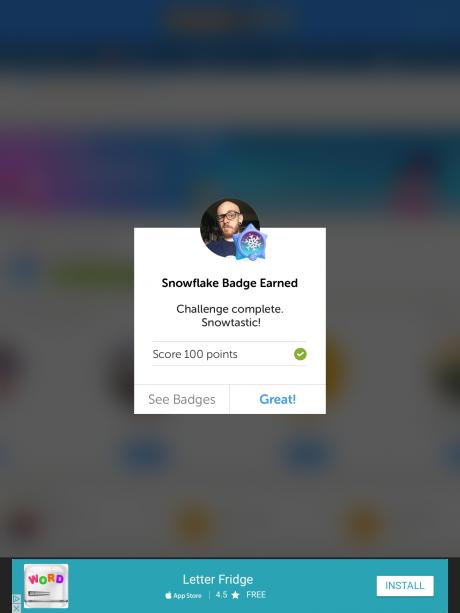This screenshot has height=613, width=460.
Task: Dismiss the dialog with Great!
Action: [x=277, y=399]
